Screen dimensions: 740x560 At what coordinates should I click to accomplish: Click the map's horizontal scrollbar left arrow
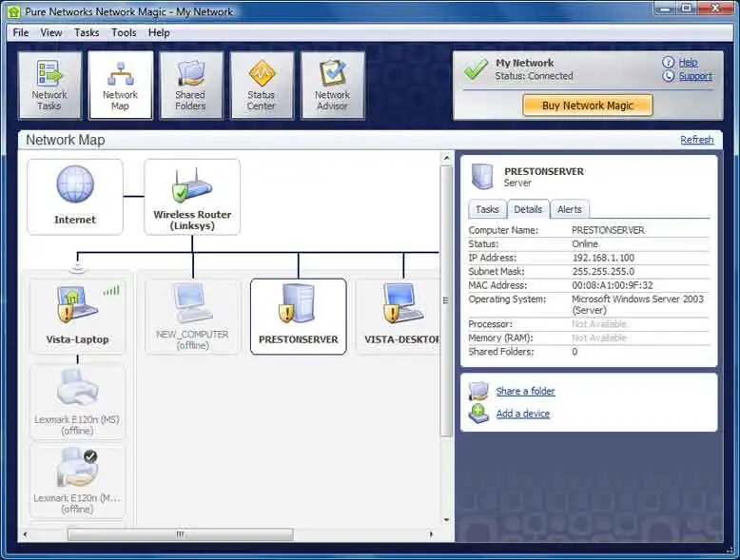(x=25, y=534)
